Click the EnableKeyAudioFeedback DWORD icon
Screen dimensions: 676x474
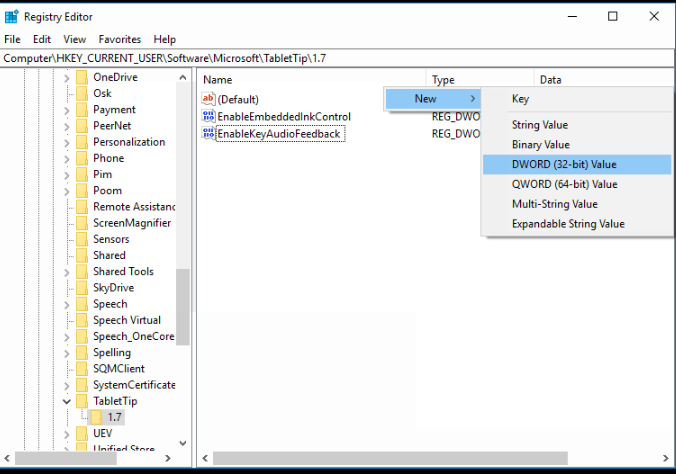208,134
